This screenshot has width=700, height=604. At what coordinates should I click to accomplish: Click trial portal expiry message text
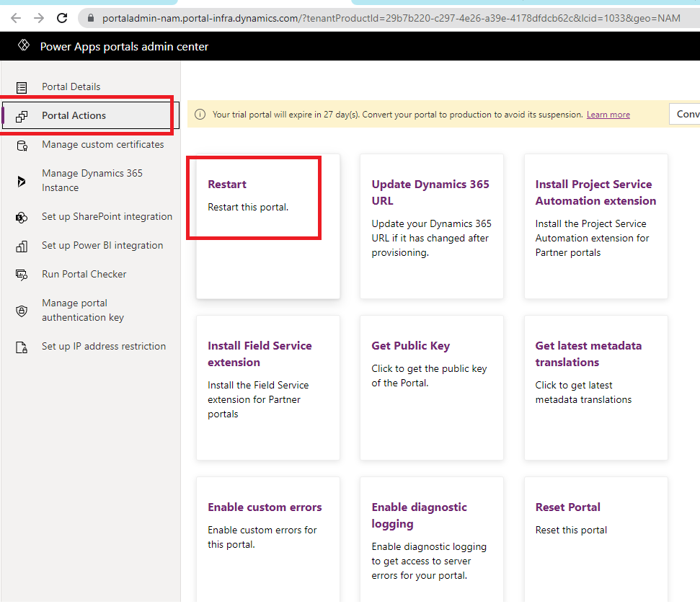point(398,115)
